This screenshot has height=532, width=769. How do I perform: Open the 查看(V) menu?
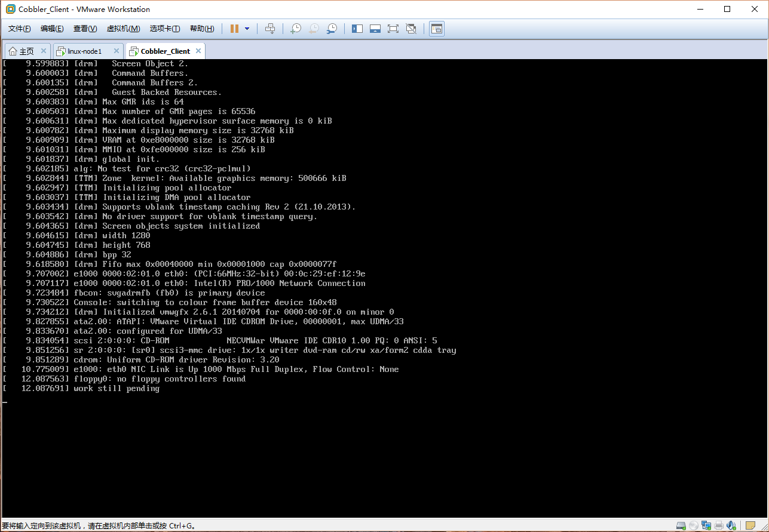pyautogui.click(x=85, y=29)
